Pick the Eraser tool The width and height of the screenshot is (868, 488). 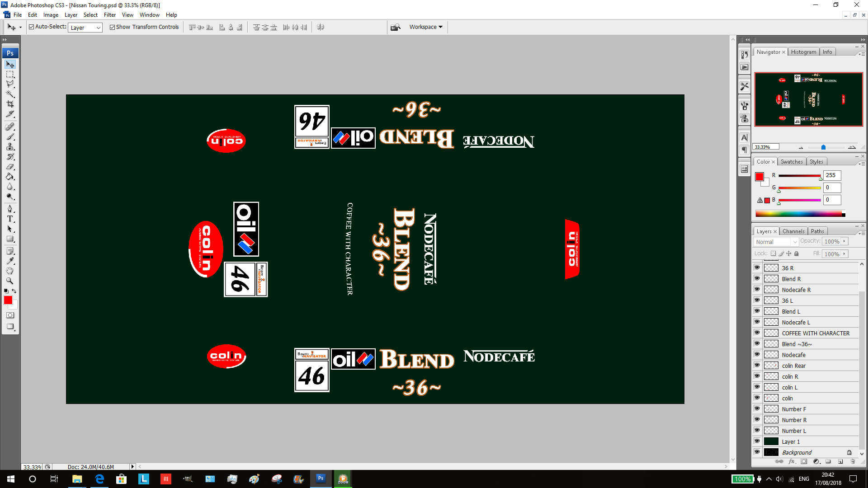click(10, 167)
